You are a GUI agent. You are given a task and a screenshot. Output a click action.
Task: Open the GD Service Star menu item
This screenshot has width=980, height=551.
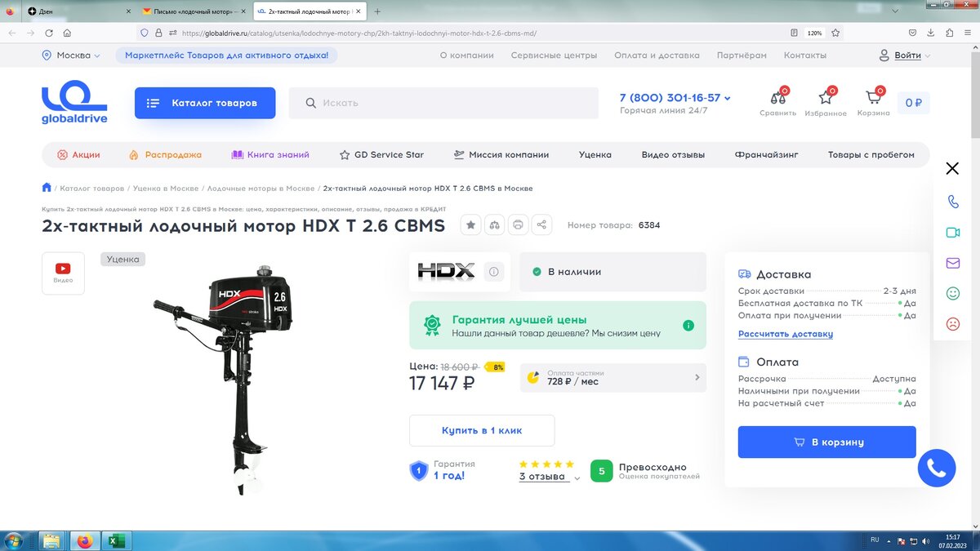point(381,154)
